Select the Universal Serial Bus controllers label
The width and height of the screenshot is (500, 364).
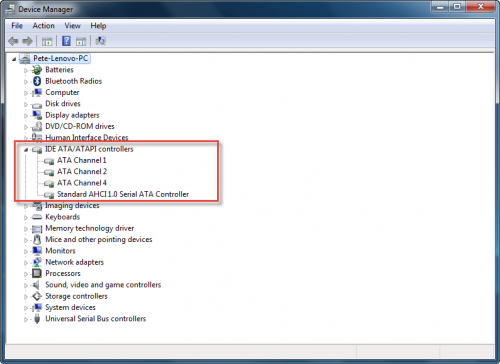pyautogui.click(x=96, y=319)
